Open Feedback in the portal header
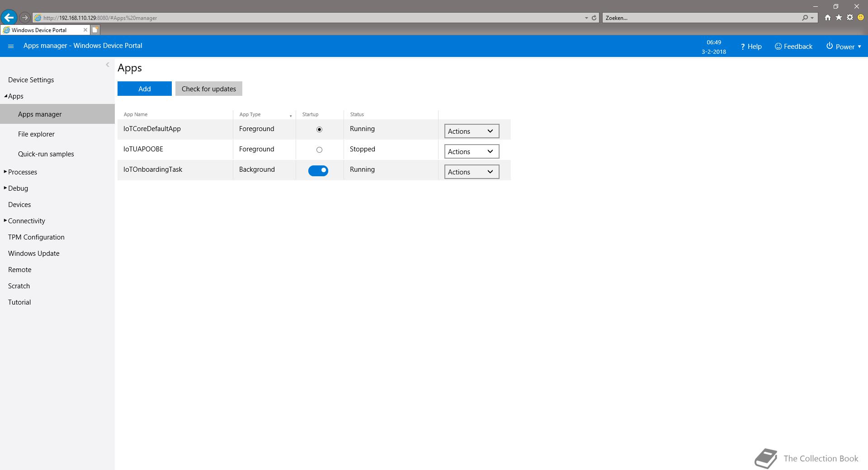Screen dimensions: 868x470 793,47
